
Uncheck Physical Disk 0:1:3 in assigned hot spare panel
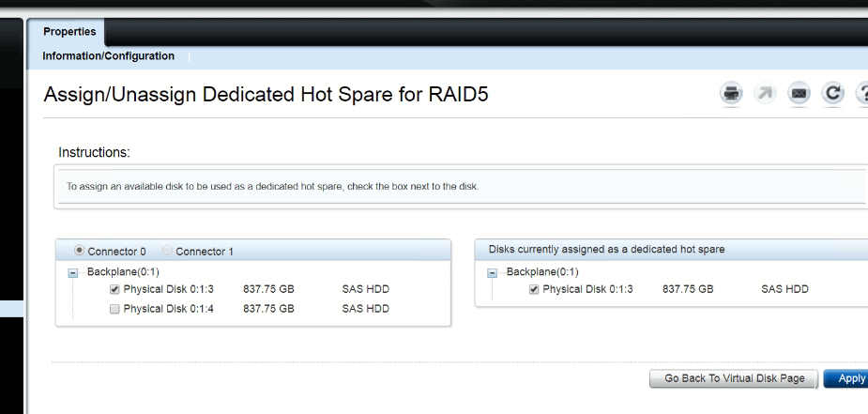[x=534, y=289]
